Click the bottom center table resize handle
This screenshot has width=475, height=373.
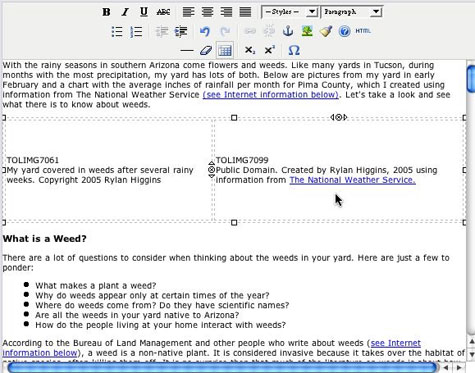pos(234,222)
